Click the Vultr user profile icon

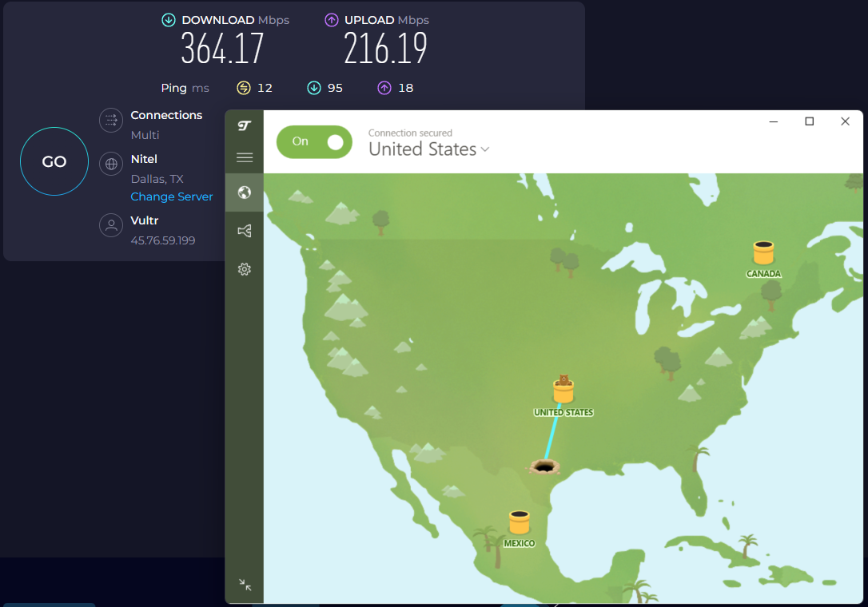pyautogui.click(x=111, y=225)
